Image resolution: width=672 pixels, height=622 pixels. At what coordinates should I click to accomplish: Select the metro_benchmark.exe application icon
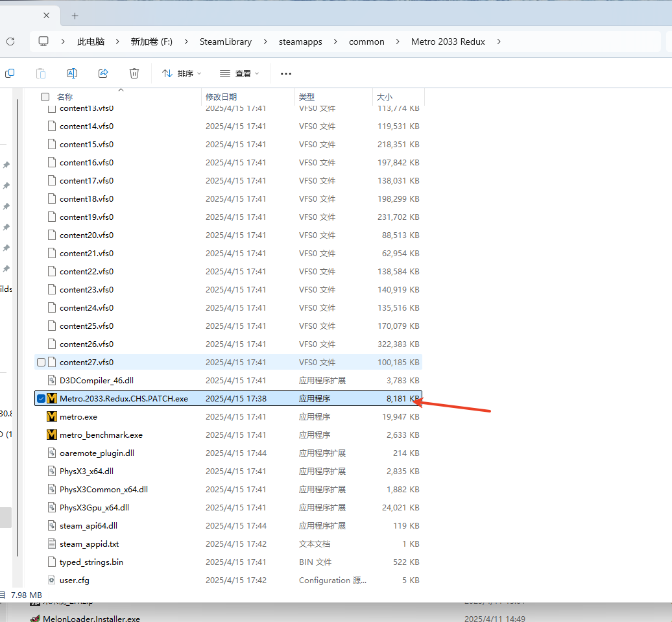click(x=52, y=435)
